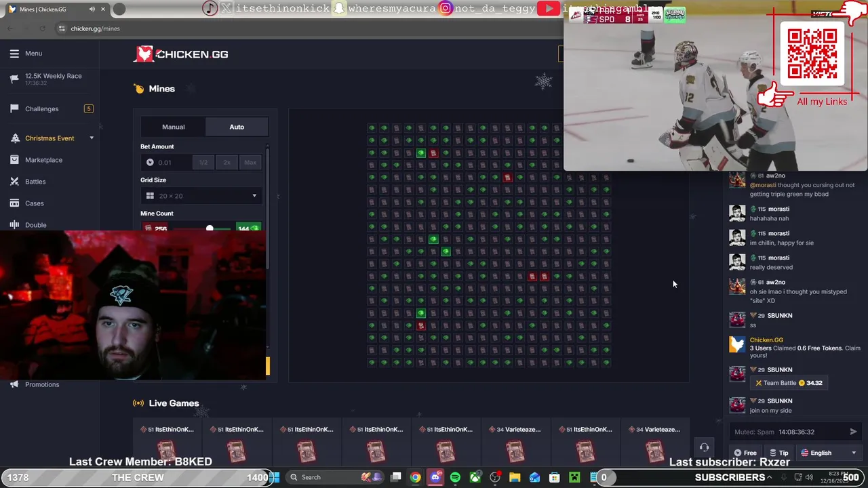This screenshot has height=488, width=868.
Task: Open Google Chrome from the taskbar
Action: 415,477
